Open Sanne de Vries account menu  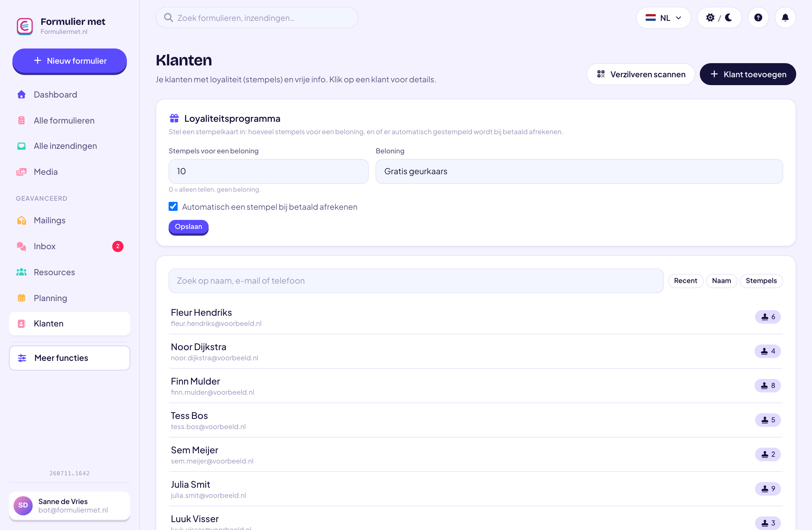pos(70,506)
